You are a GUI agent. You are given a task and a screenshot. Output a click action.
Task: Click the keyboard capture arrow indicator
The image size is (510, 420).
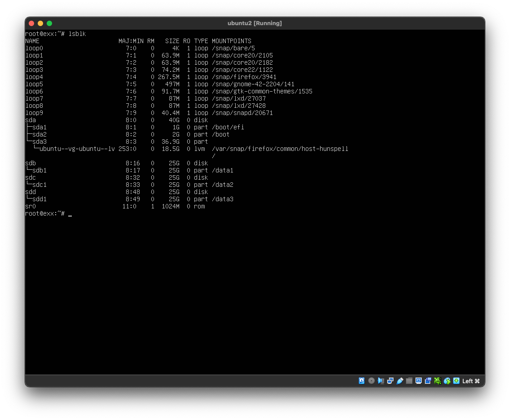point(456,380)
